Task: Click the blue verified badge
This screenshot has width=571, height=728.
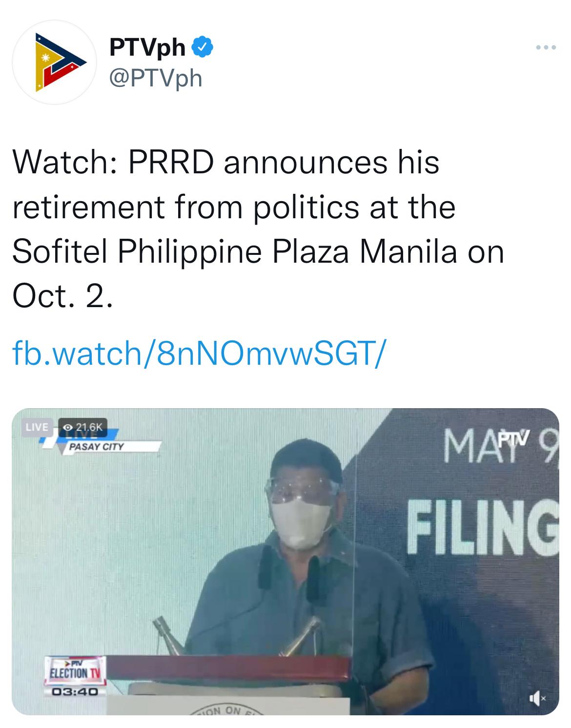Action: coord(203,47)
